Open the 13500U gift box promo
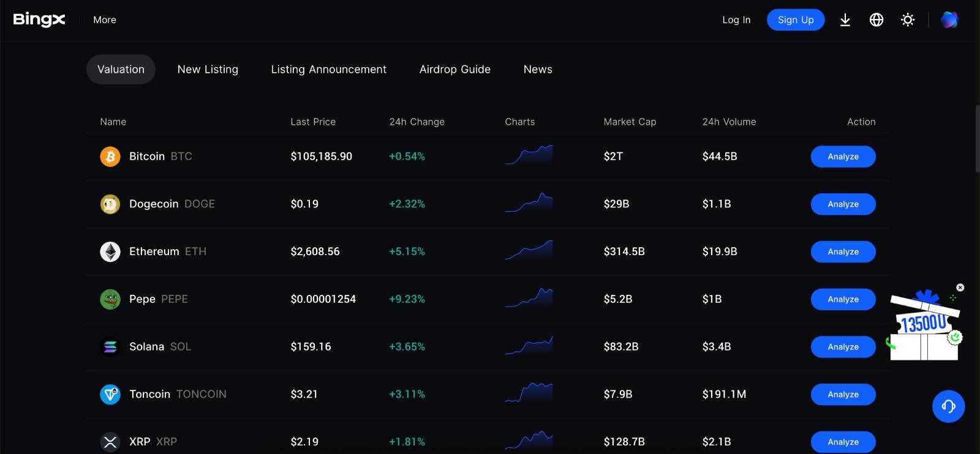The image size is (980, 454). [925, 326]
